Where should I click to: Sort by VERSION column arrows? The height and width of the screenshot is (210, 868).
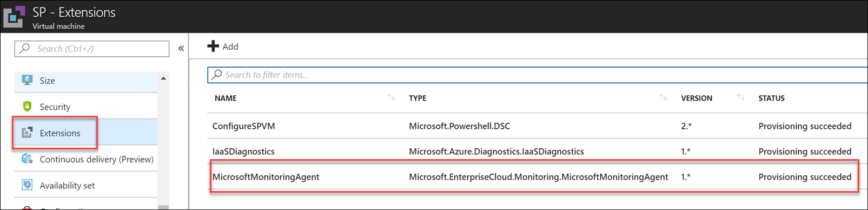(x=740, y=97)
